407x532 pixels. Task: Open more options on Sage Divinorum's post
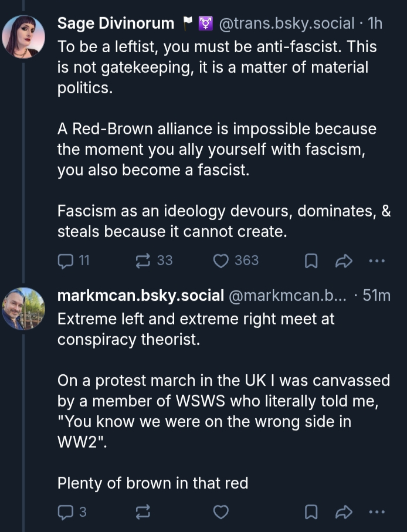(377, 261)
